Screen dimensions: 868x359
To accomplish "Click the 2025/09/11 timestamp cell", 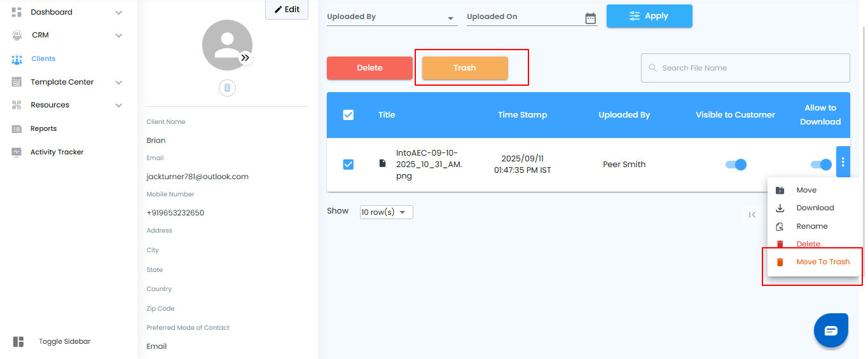I will tap(523, 165).
